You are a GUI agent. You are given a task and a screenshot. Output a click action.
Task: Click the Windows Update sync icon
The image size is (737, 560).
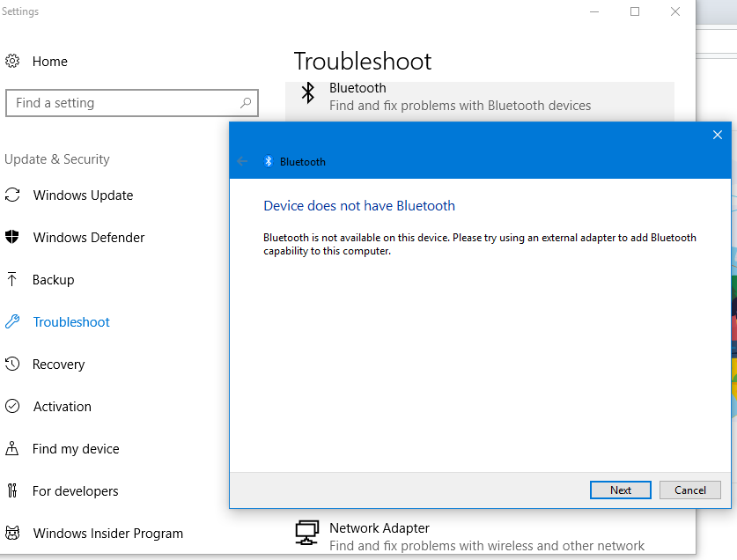click(x=12, y=195)
